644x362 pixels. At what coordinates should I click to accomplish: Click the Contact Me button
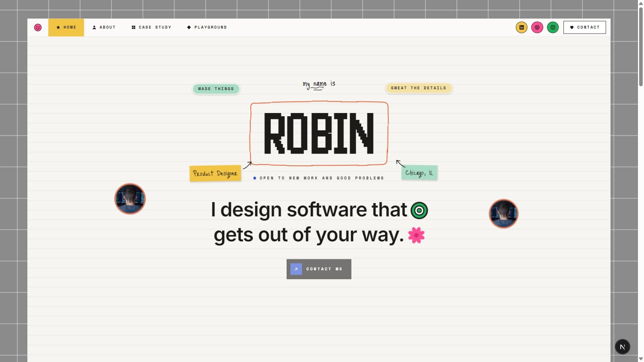pos(319,269)
